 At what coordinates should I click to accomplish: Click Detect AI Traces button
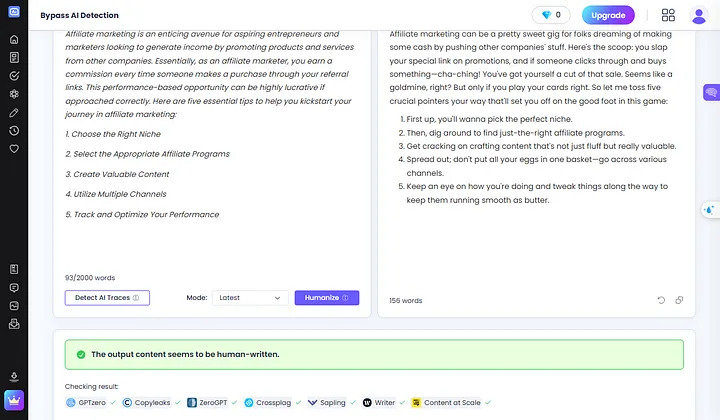click(107, 298)
